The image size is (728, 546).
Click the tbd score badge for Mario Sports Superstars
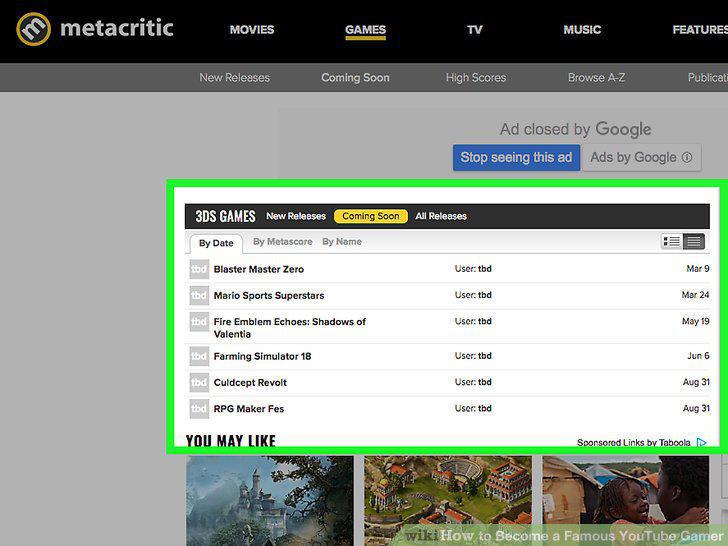199,295
